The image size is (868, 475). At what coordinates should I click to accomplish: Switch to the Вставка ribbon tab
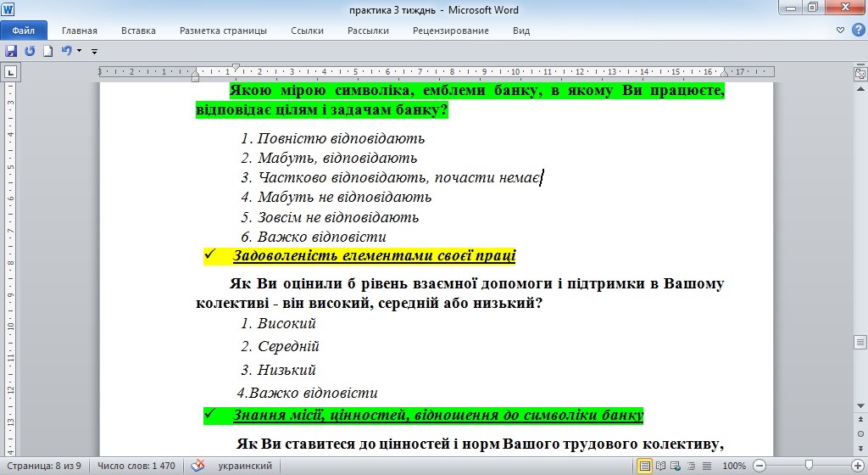click(138, 31)
